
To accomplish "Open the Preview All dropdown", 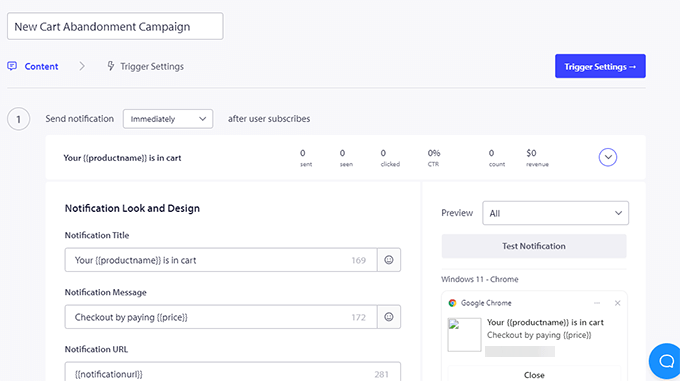I will click(x=556, y=213).
